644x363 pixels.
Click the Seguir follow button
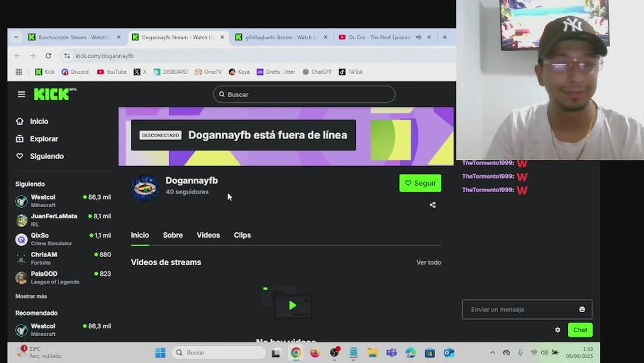point(420,183)
